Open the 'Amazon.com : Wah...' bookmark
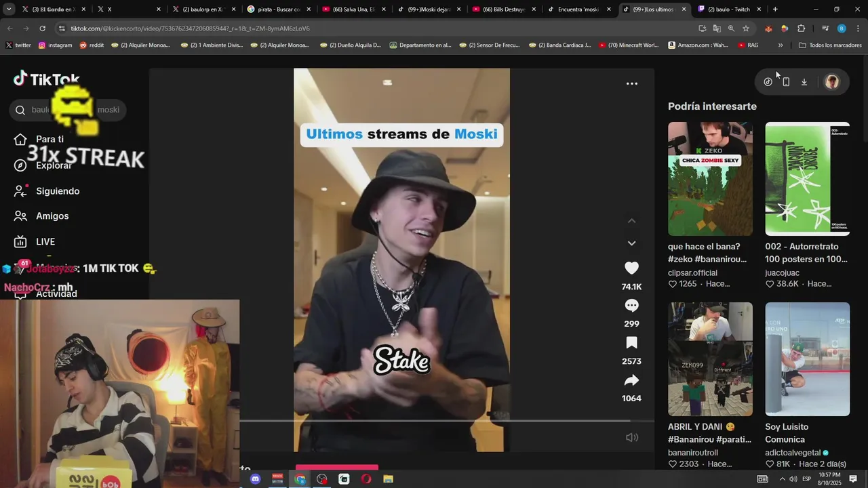This screenshot has height=488, width=868. 698,45
